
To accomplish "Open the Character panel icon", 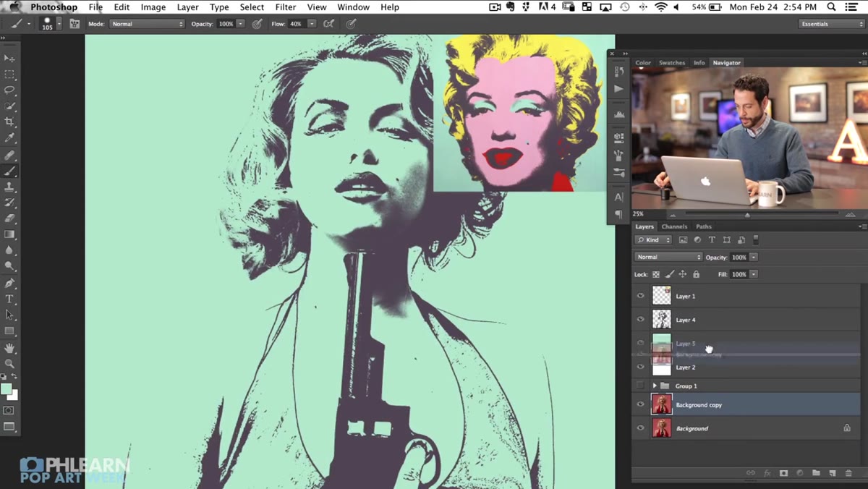I will (x=618, y=197).
